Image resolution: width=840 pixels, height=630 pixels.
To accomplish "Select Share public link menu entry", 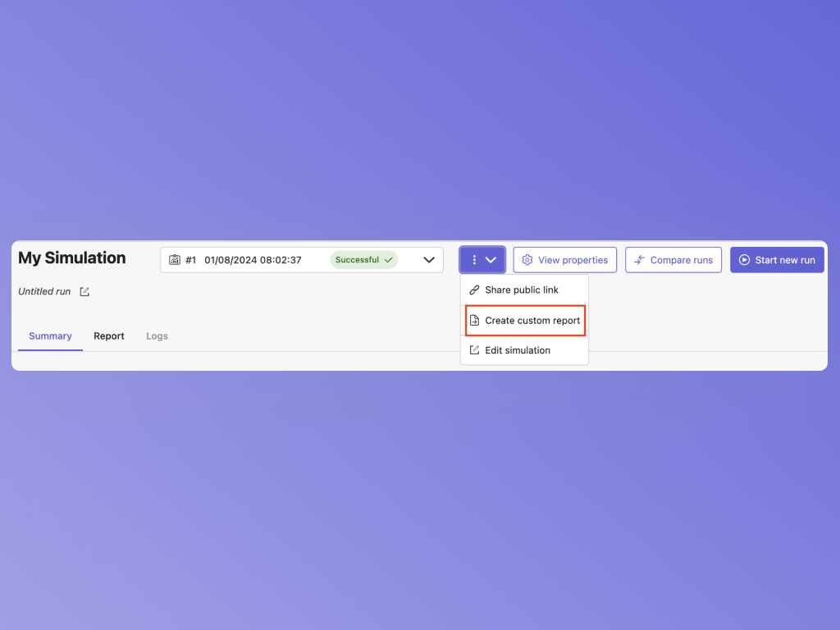I will tap(524, 290).
